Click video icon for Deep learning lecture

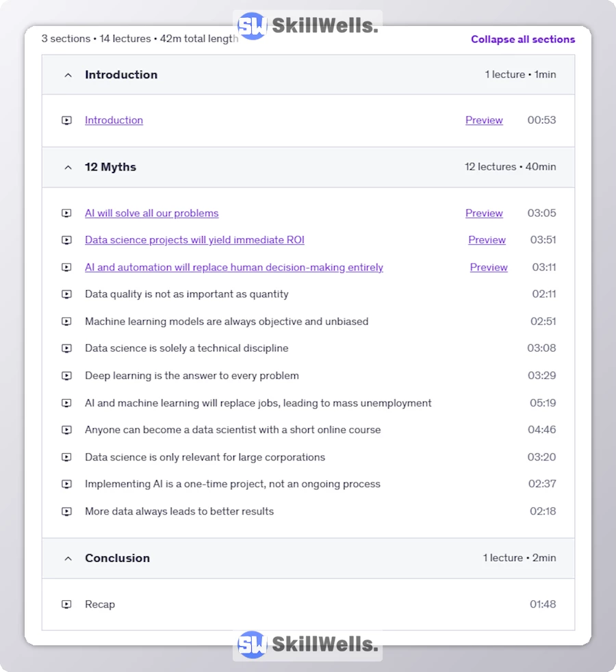click(66, 376)
